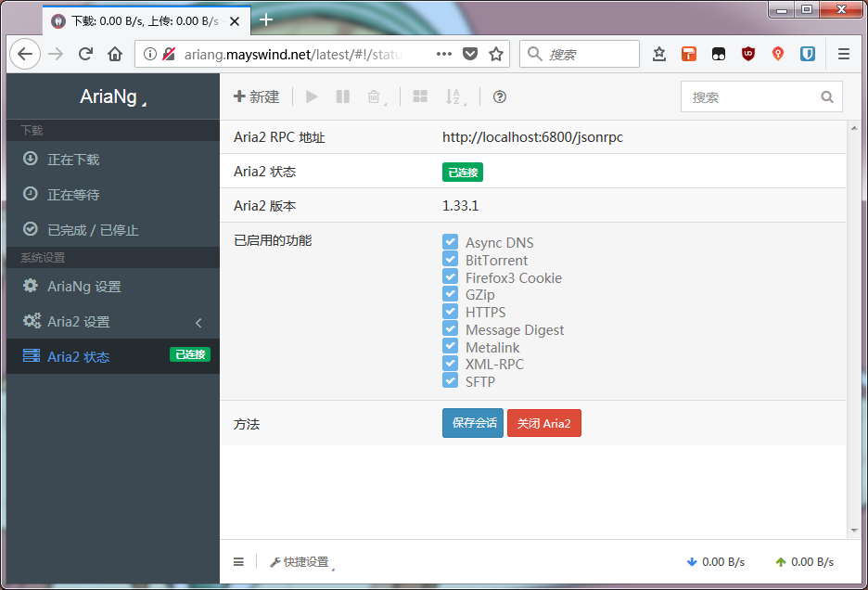Save page to Pocket icon
Viewport: 868px width, 590px height.
click(470, 54)
